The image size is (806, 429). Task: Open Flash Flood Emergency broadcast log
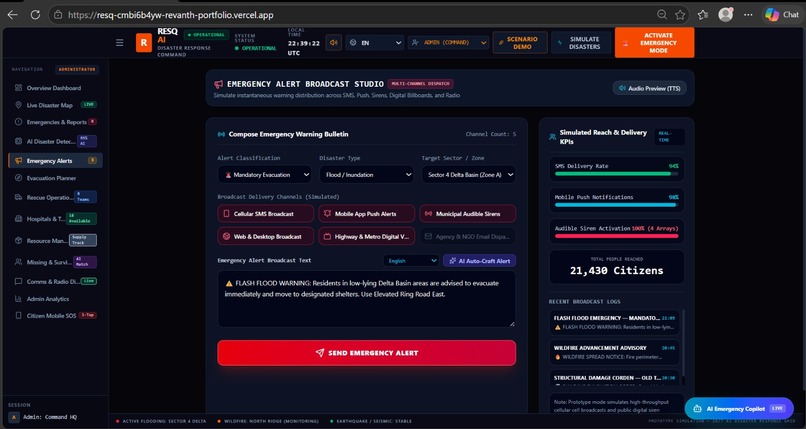pyautogui.click(x=614, y=322)
